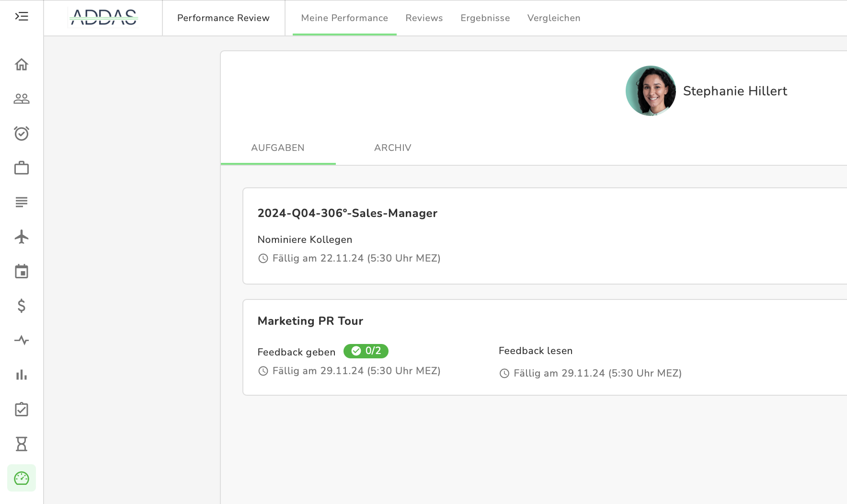Image resolution: width=847 pixels, height=504 pixels.
Task: Click Feedback lesen due date 29.11.24
Action: pyautogui.click(x=597, y=373)
